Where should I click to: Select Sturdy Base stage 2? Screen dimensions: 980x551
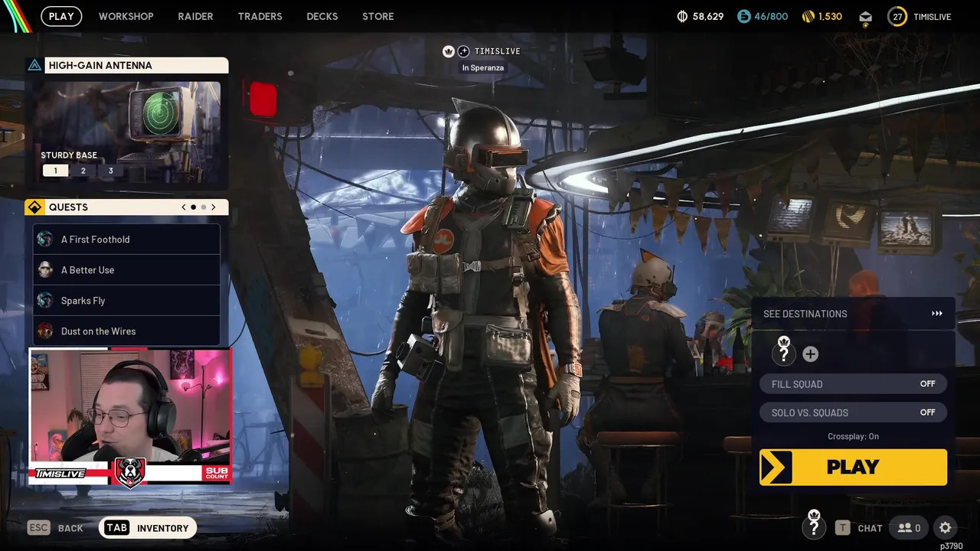tap(83, 171)
